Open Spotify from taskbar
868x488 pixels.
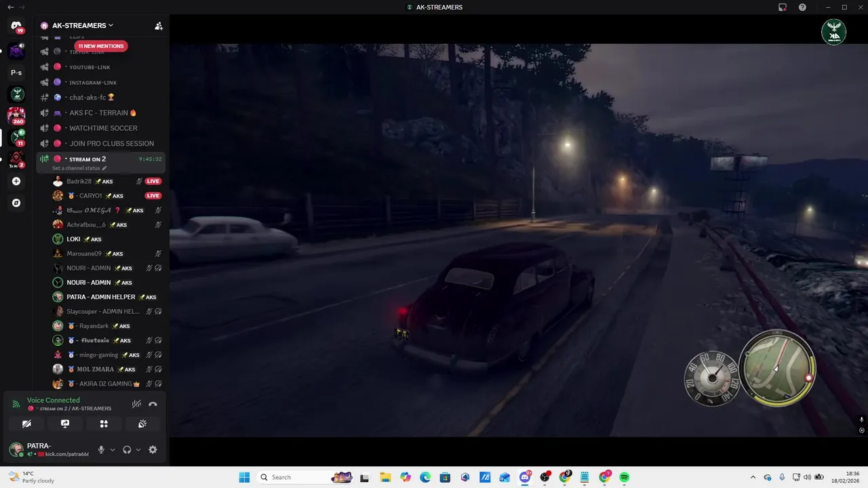click(x=624, y=477)
